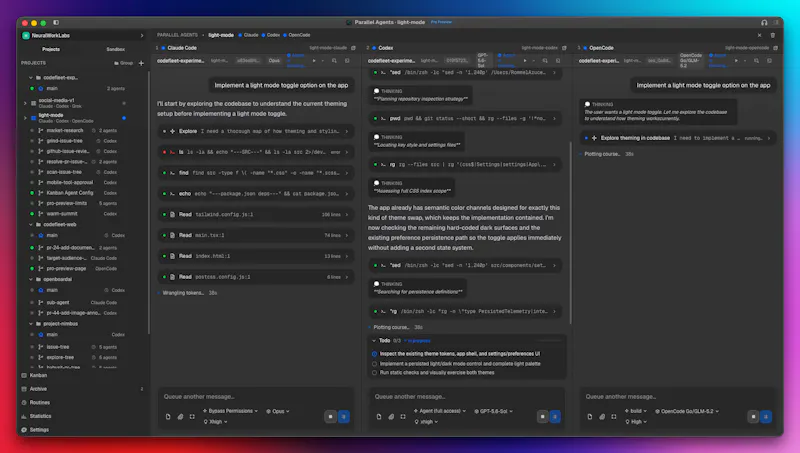Stop the Claude Code agent with the stop button

click(331, 417)
